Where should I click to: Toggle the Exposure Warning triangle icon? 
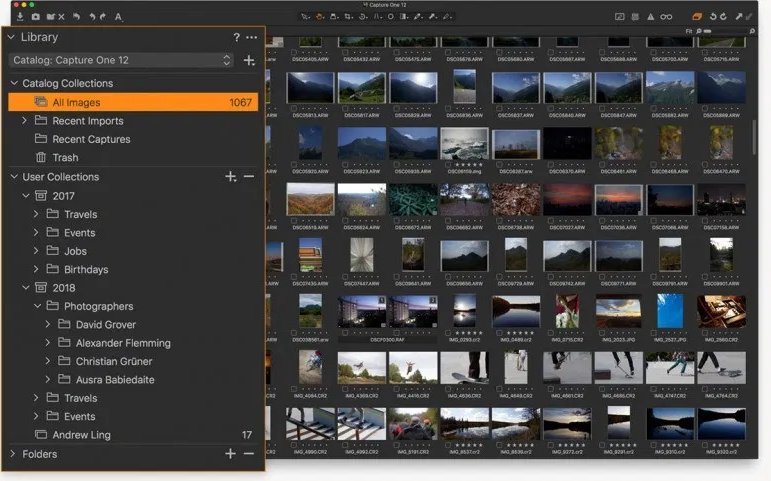tap(651, 17)
